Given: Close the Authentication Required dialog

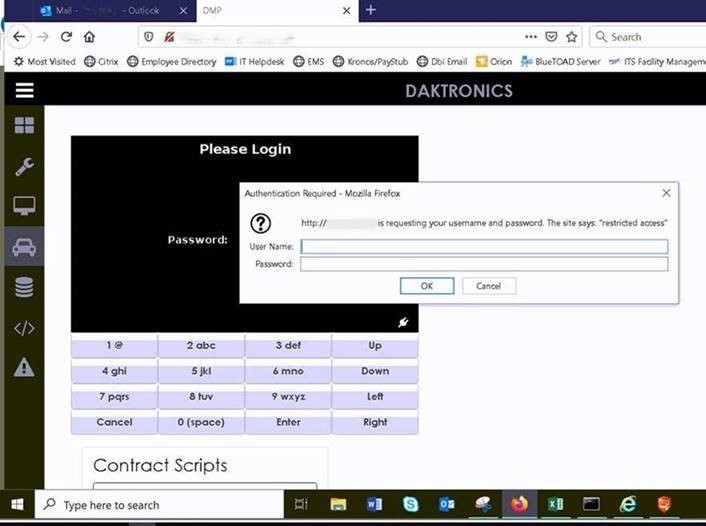Looking at the screenshot, I should coord(666,193).
